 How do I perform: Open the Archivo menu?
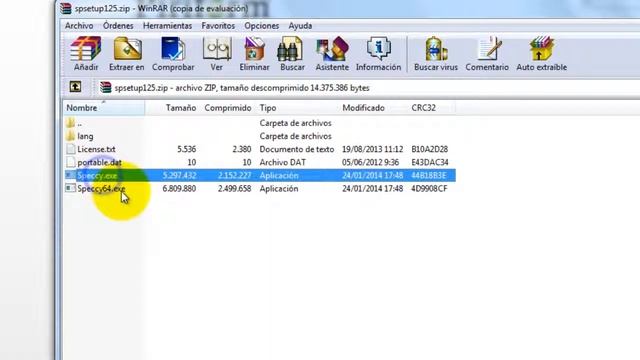click(79, 26)
